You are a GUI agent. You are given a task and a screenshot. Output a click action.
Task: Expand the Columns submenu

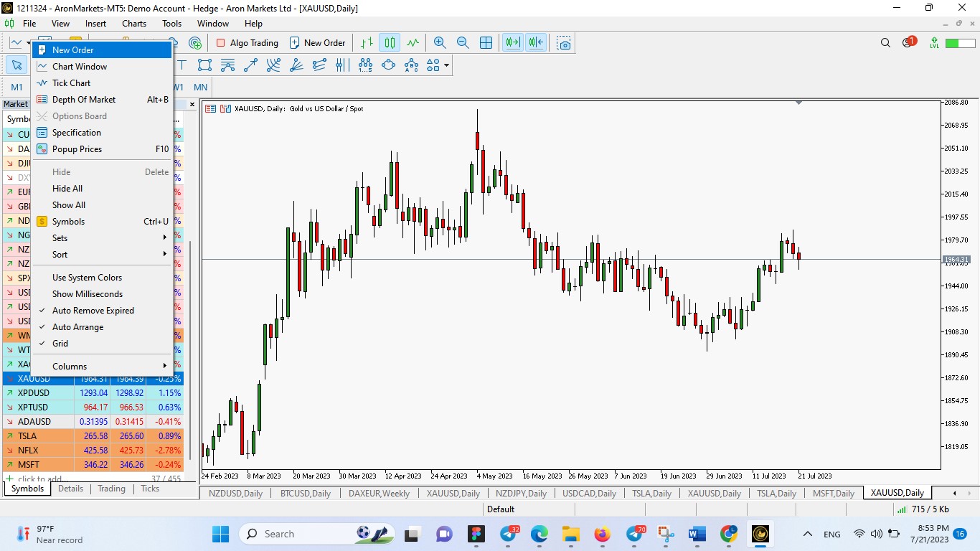click(102, 367)
